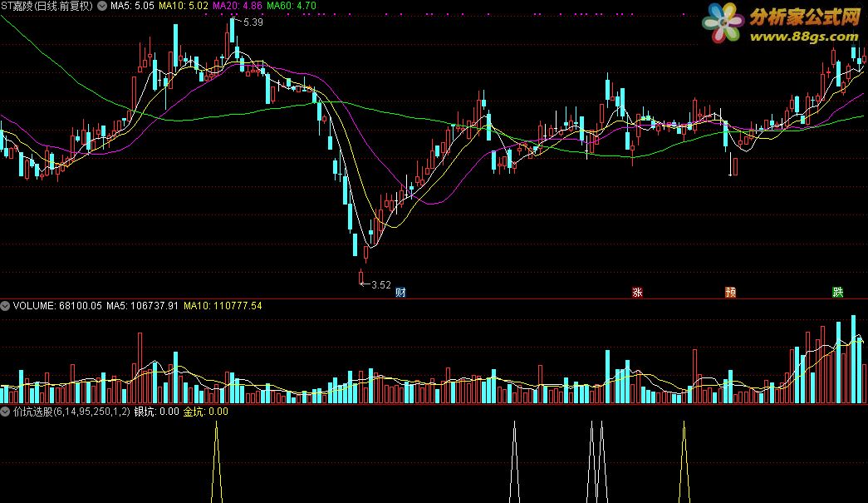Viewport: 868px width, 503px height.
Task: Click the volume MA5: 106737.91 label
Action: tap(142, 306)
